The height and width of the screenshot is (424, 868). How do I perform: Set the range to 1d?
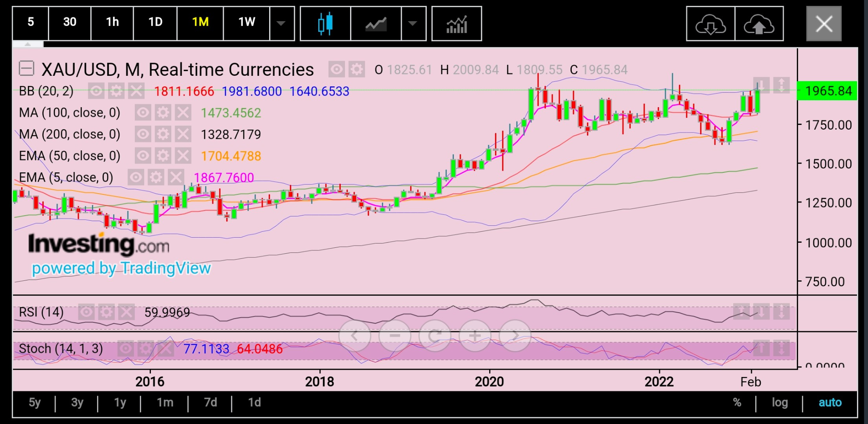click(254, 402)
